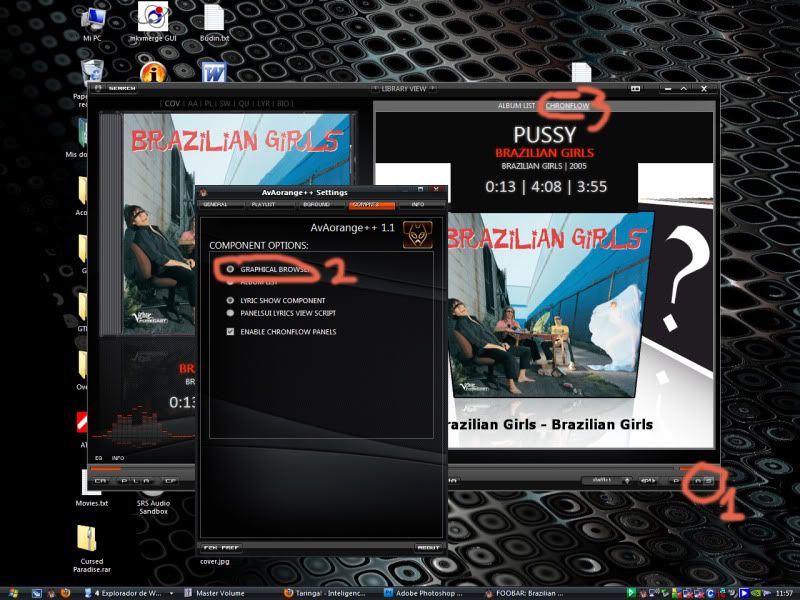Switch to Explorador de Windows taskbar group
800x600 pixels.
point(129,593)
